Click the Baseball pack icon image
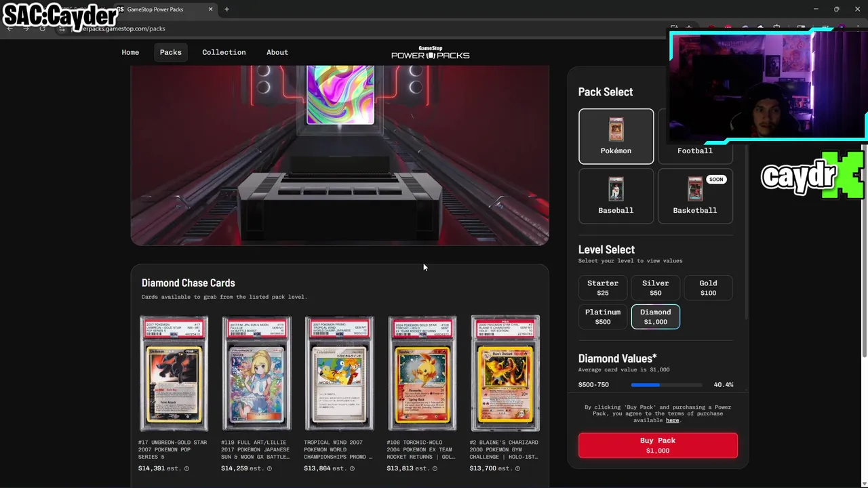The width and height of the screenshot is (868, 488). point(616,189)
